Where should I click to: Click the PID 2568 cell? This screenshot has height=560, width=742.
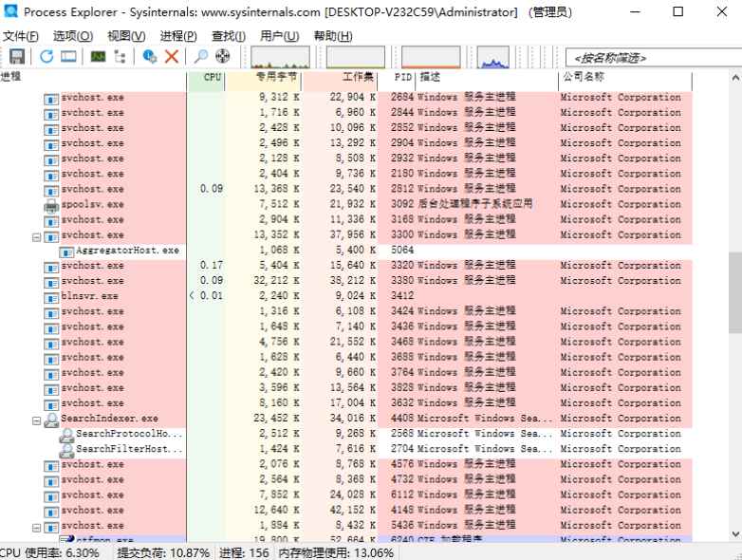[402, 434]
